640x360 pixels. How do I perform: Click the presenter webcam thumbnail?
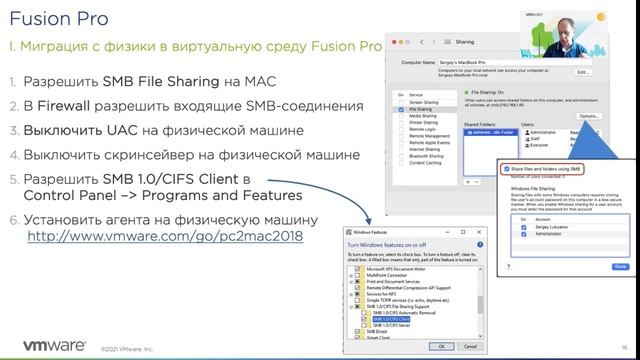click(x=564, y=34)
